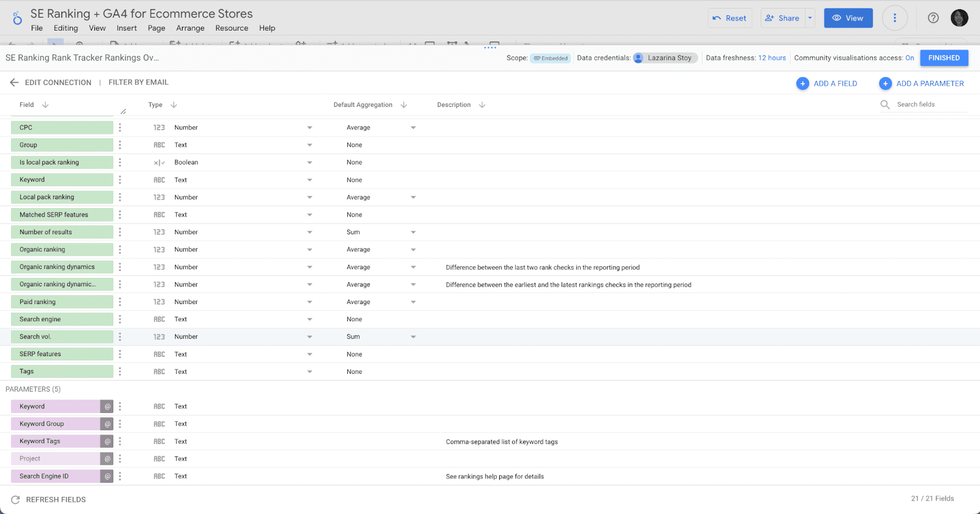This screenshot has height=514, width=980.
Task: Open three-dot menu for Is local pack ranking
Action: click(120, 162)
